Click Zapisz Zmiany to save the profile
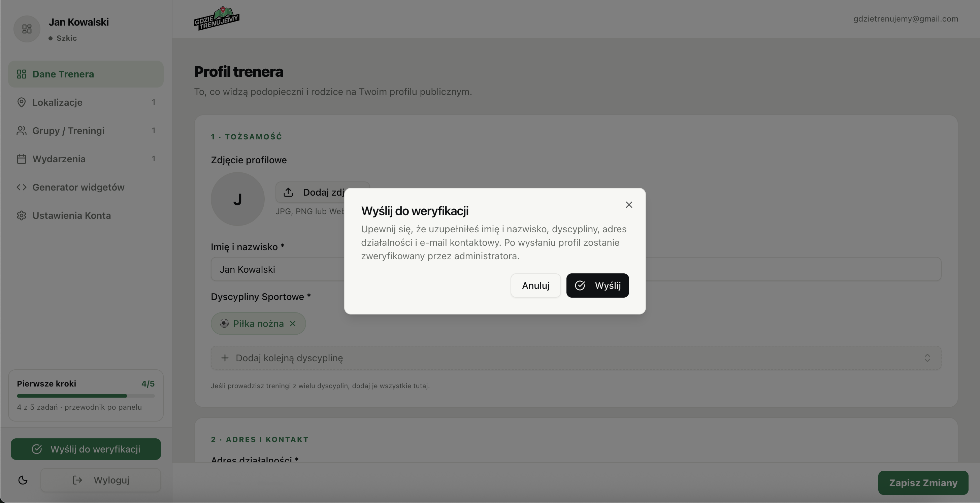The height and width of the screenshot is (503, 980). [923, 483]
